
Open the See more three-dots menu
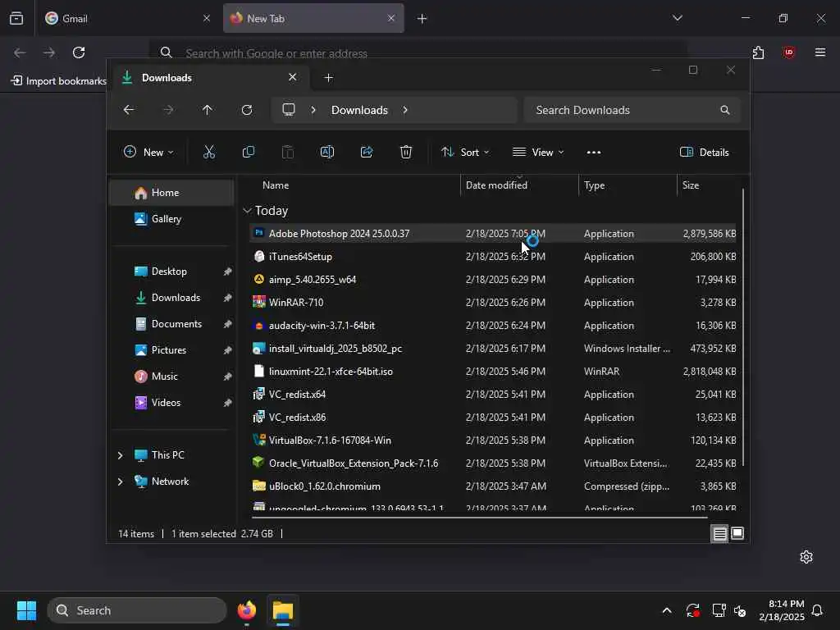pyautogui.click(x=594, y=152)
